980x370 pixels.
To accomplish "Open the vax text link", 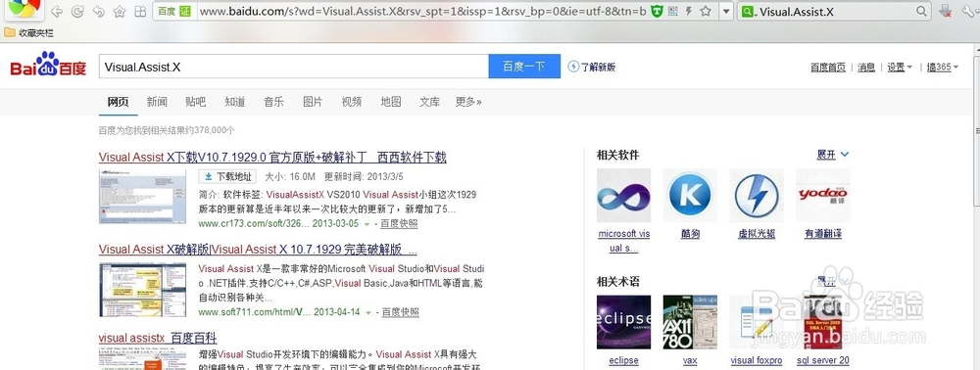I will 690,360.
